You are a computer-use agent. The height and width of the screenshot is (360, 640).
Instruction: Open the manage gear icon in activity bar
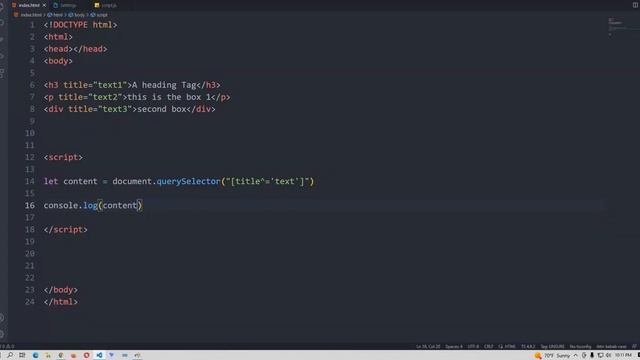(2, 334)
